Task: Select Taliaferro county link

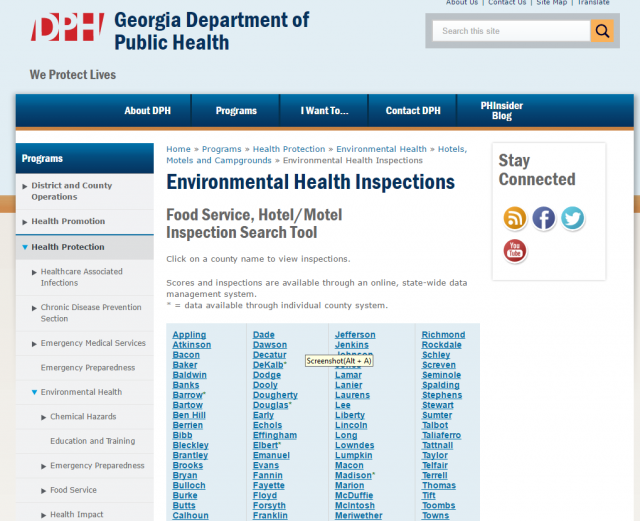Action: click(441, 435)
